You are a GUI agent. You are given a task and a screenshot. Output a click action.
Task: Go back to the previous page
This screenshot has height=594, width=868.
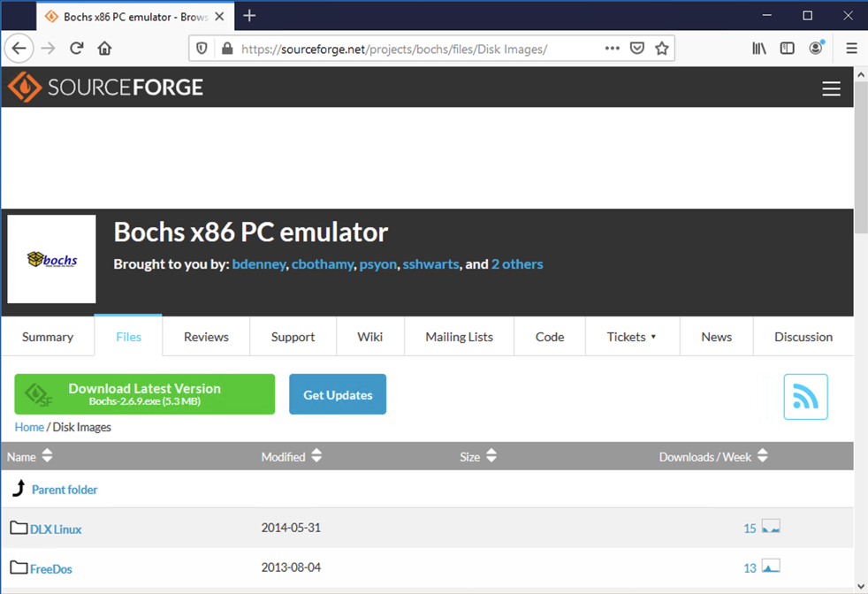(19, 49)
